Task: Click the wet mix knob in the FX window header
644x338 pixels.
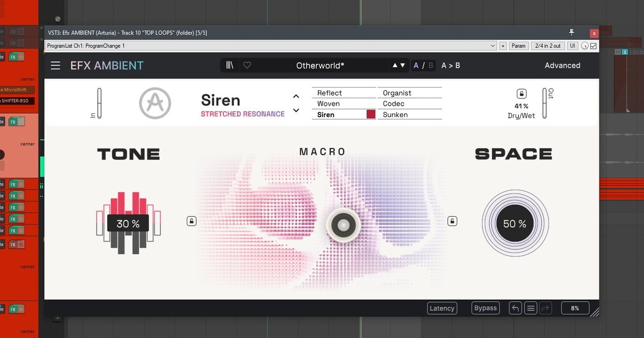Action: [x=585, y=46]
